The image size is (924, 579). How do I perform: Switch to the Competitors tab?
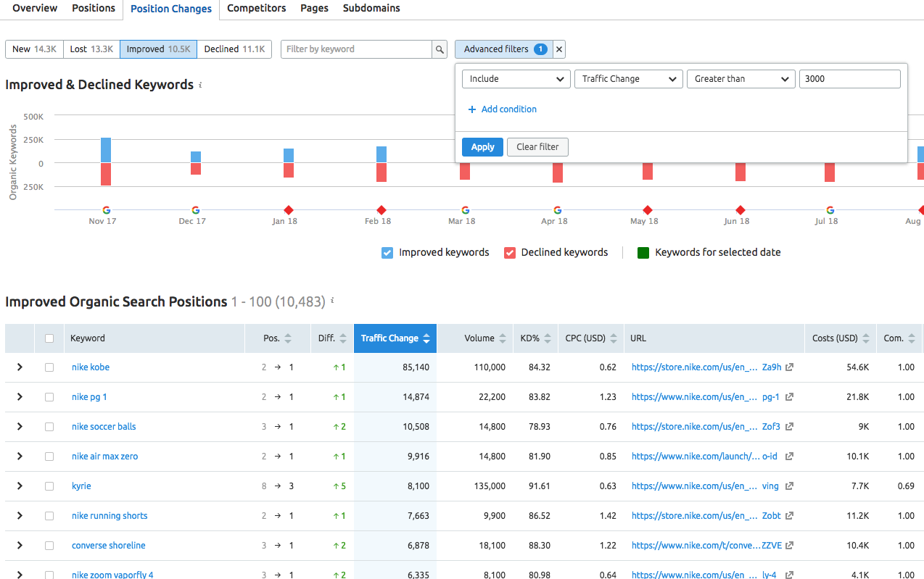[x=256, y=8]
